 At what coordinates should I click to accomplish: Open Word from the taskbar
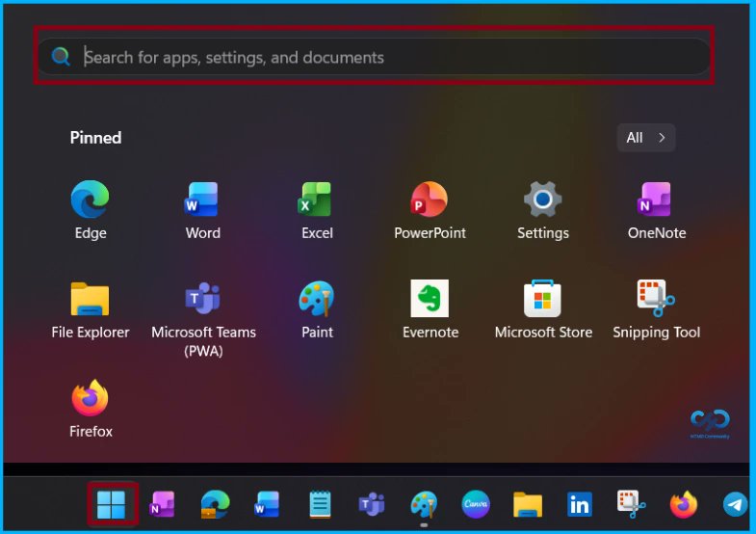[267, 504]
